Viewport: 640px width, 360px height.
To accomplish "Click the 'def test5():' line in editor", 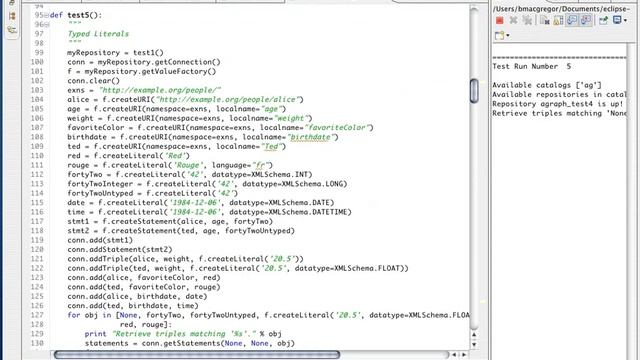I will point(76,15).
